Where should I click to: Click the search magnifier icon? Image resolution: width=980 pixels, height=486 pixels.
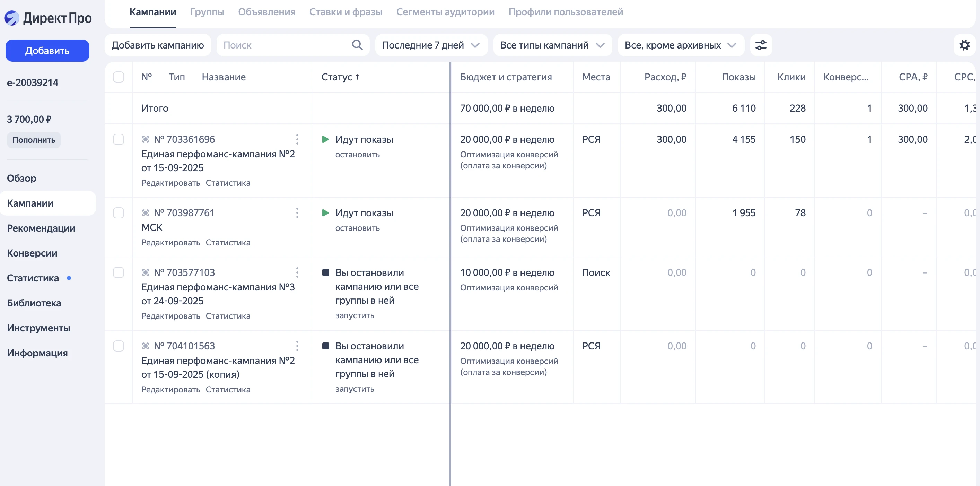357,45
